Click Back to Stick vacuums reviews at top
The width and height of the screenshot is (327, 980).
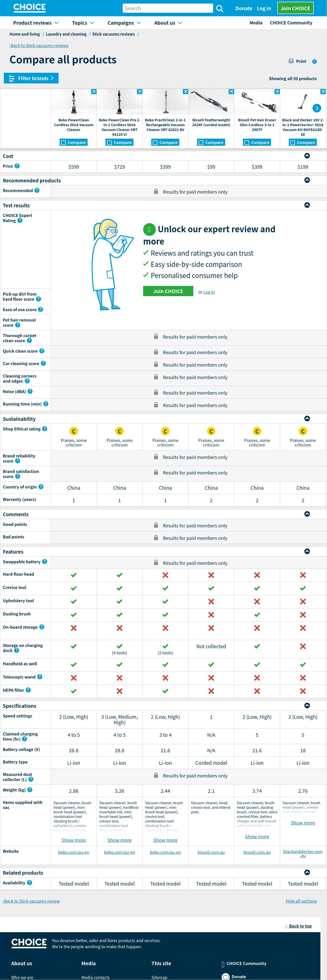pos(39,46)
